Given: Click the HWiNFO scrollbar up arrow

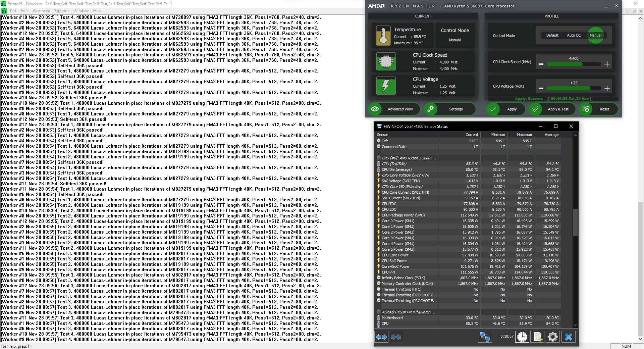Looking at the screenshot, I should (575, 135).
